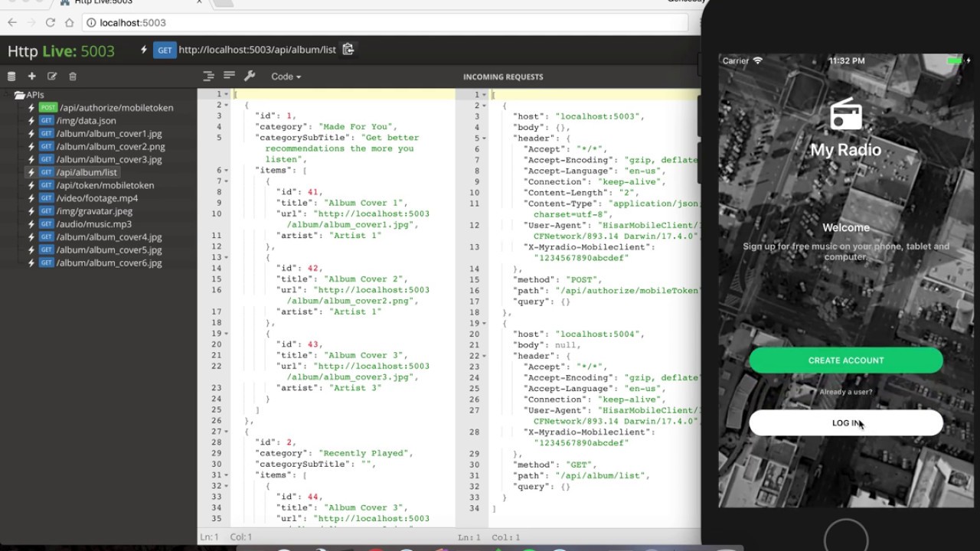Fold line 22 header in incoming requests
Screen dimensions: 980x551
coord(485,356)
